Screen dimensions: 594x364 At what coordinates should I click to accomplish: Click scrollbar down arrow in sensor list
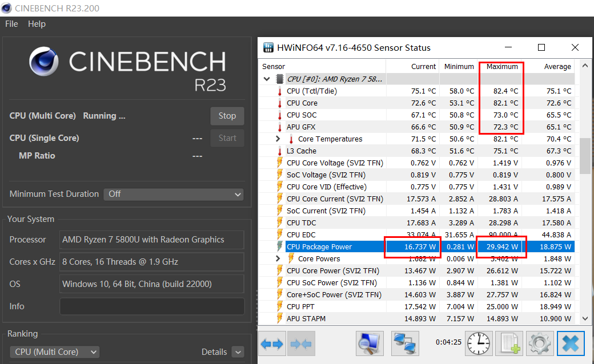point(585,318)
